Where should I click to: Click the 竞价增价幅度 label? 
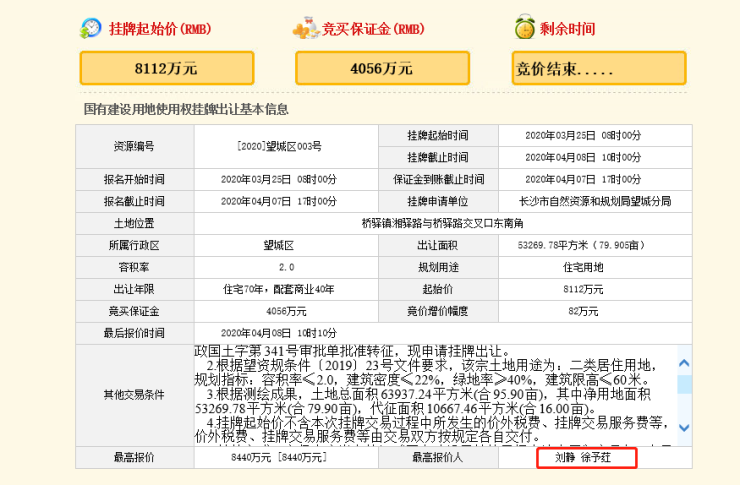438,311
